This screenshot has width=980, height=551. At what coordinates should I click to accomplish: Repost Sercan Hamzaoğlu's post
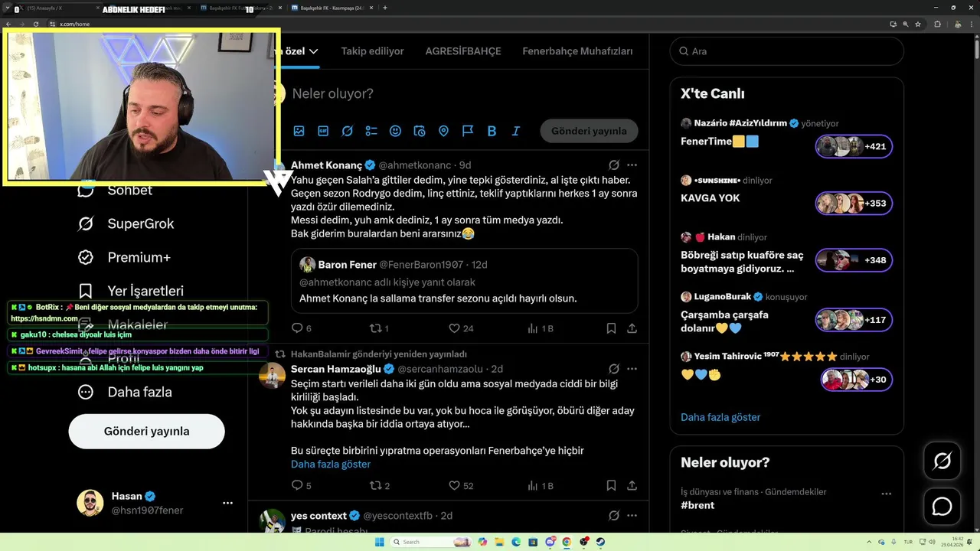376,485
